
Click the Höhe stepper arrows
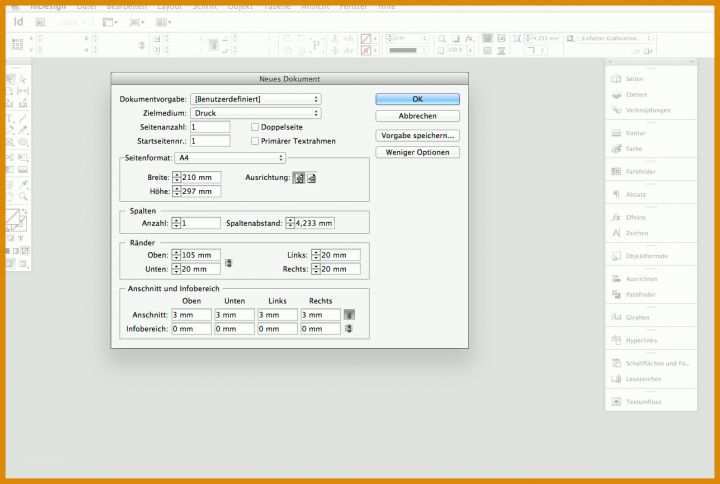point(177,191)
